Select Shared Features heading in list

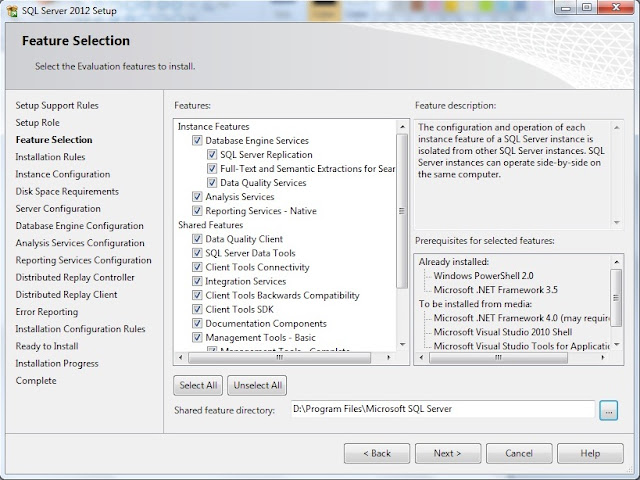click(x=211, y=225)
